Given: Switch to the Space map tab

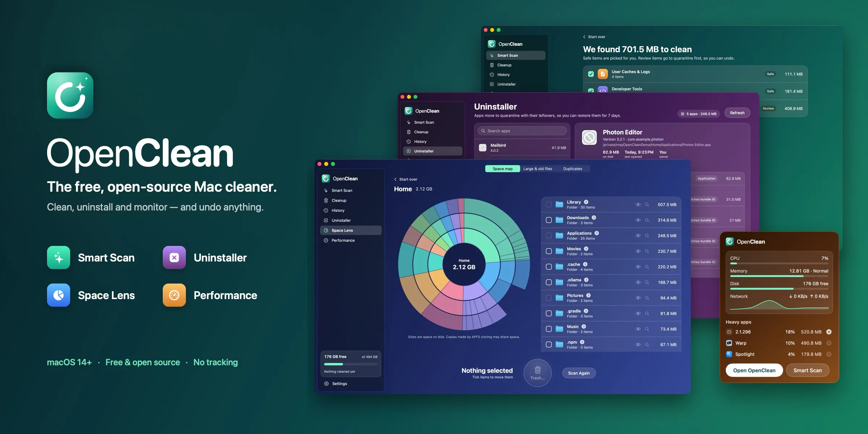Looking at the screenshot, I should (x=502, y=169).
